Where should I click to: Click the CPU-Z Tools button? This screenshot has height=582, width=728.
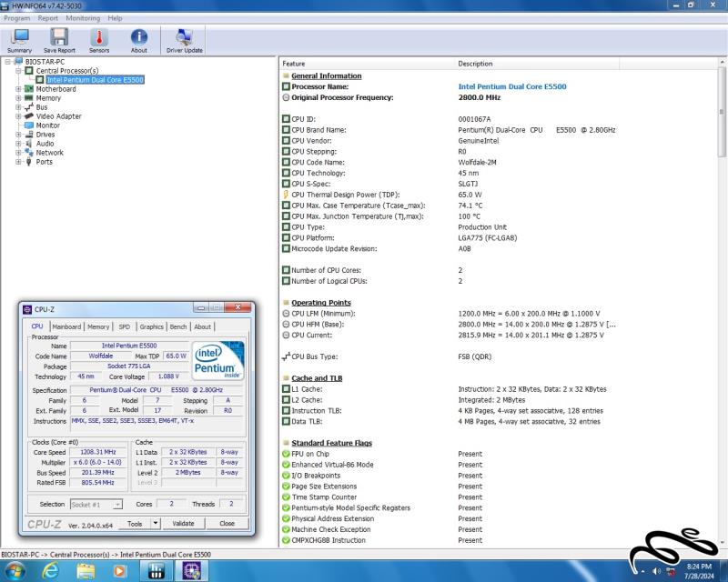pos(135,524)
